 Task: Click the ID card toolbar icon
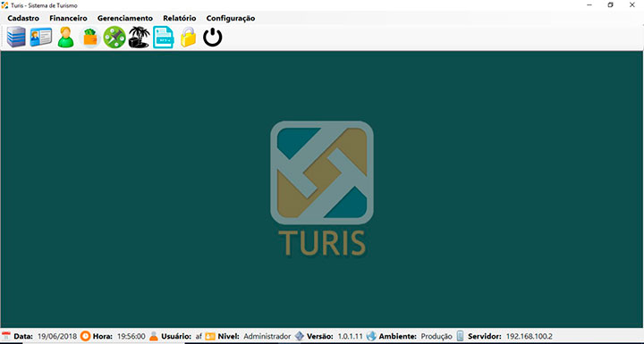(41, 38)
